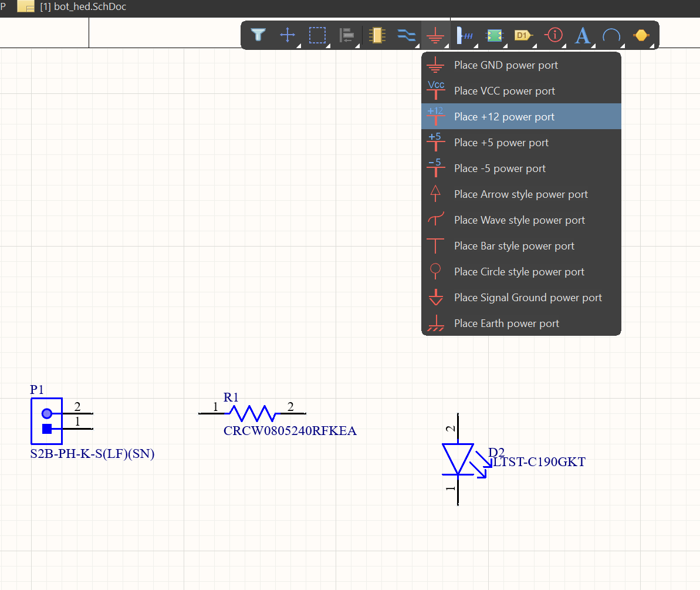Select the R1 resistor zigzag symbol
The height and width of the screenshot is (590, 700).
pos(252,413)
